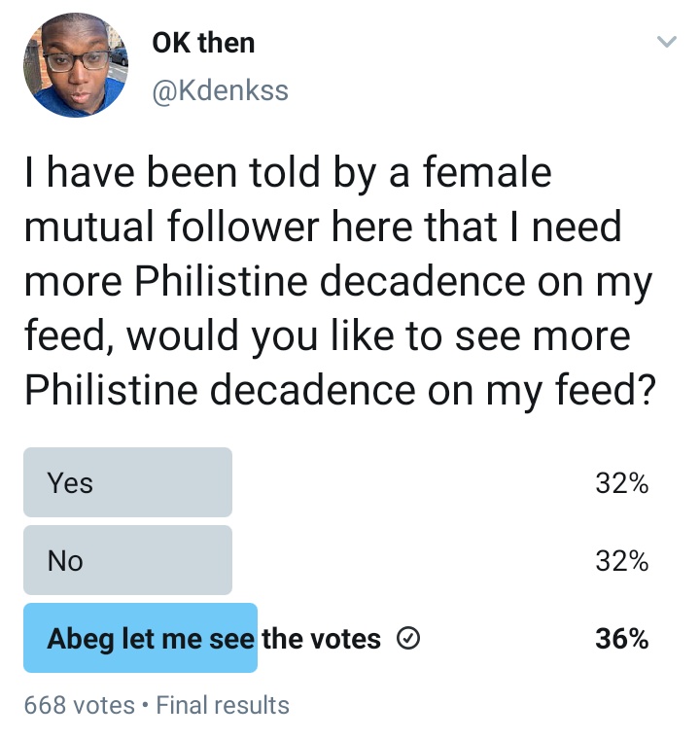The image size is (700, 739).
Task: Click the 'mutual follower' phrase in the tweet
Action: (172, 227)
